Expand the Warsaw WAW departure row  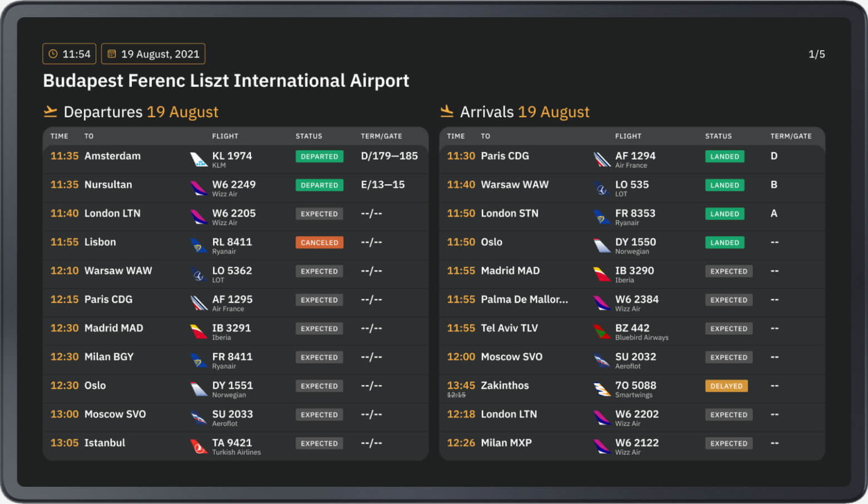234,274
